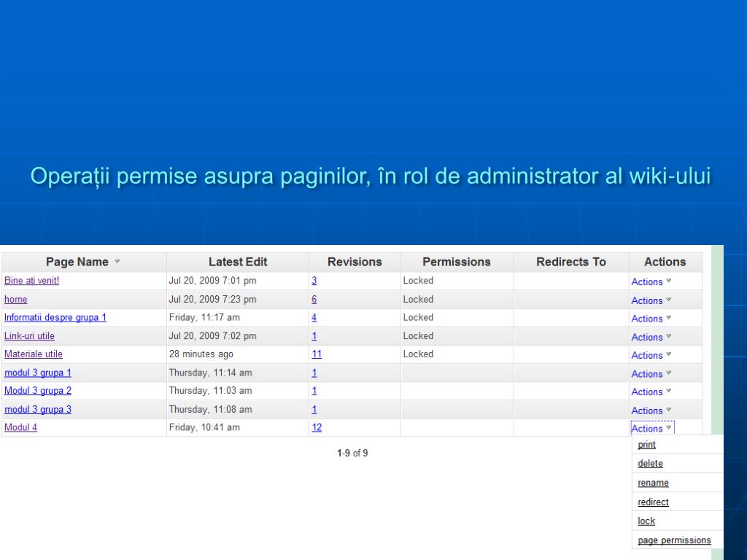View the 1 revision of 'Link-uri utile'
747x560 pixels.
click(x=314, y=336)
